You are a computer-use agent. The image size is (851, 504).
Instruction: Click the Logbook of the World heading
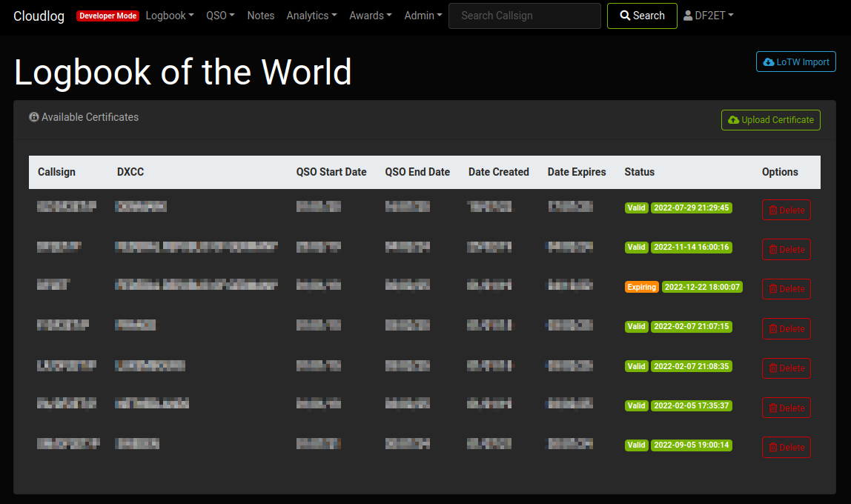183,72
